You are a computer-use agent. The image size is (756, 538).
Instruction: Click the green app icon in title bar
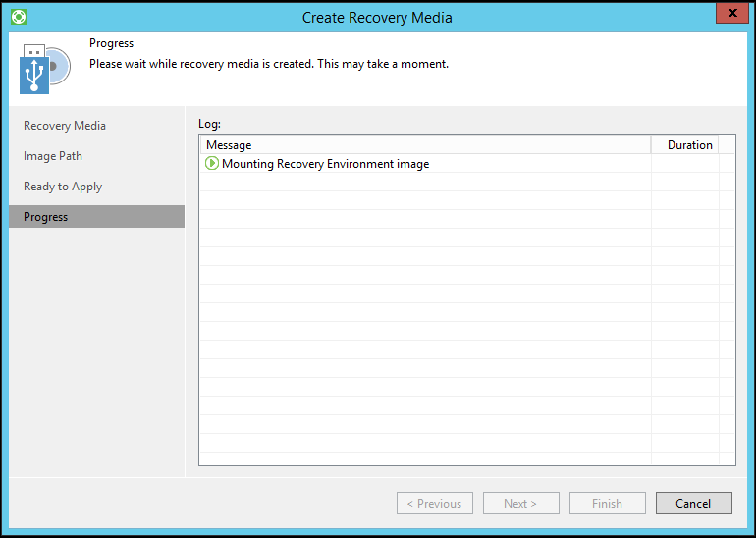(18, 17)
